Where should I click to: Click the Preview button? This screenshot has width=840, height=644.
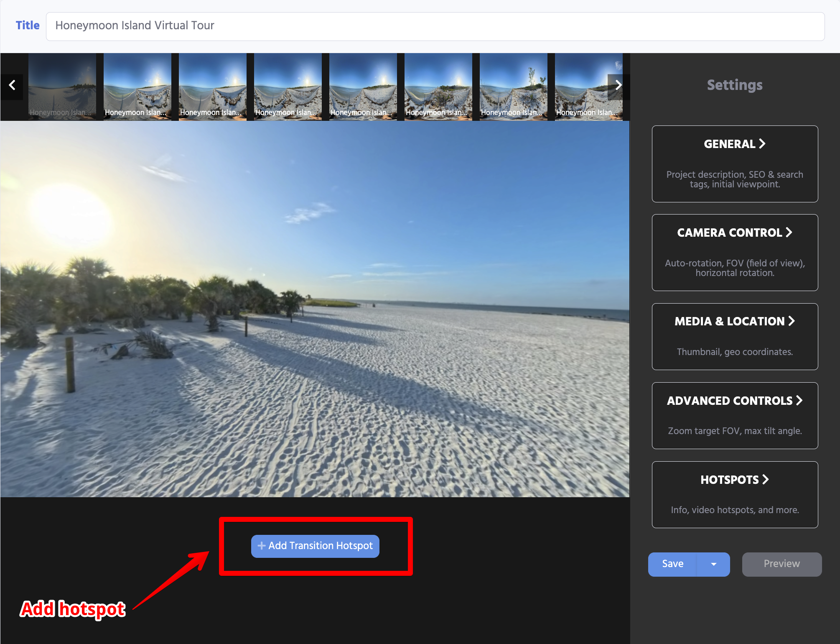click(x=781, y=564)
